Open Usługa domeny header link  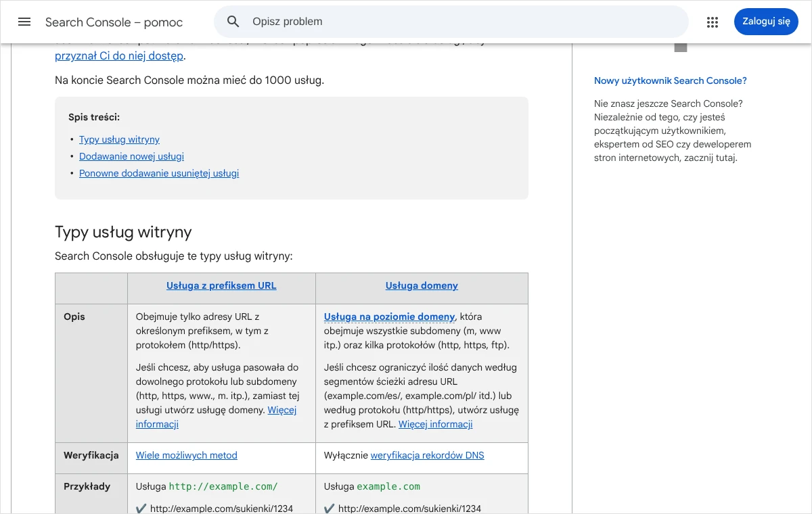click(422, 285)
